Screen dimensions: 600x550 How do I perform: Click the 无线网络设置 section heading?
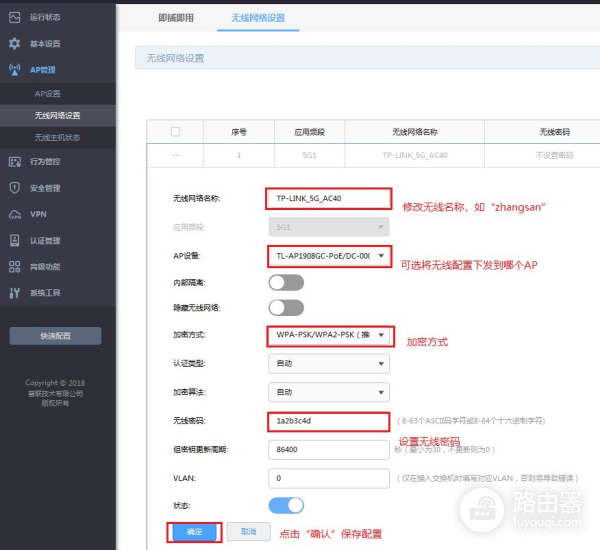pyautogui.click(x=175, y=59)
